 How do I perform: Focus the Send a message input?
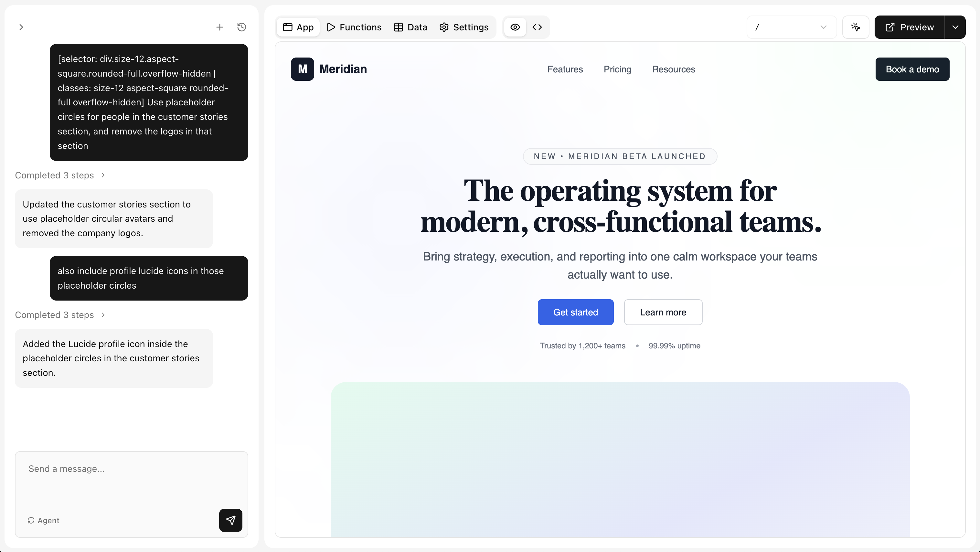(131, 479)
